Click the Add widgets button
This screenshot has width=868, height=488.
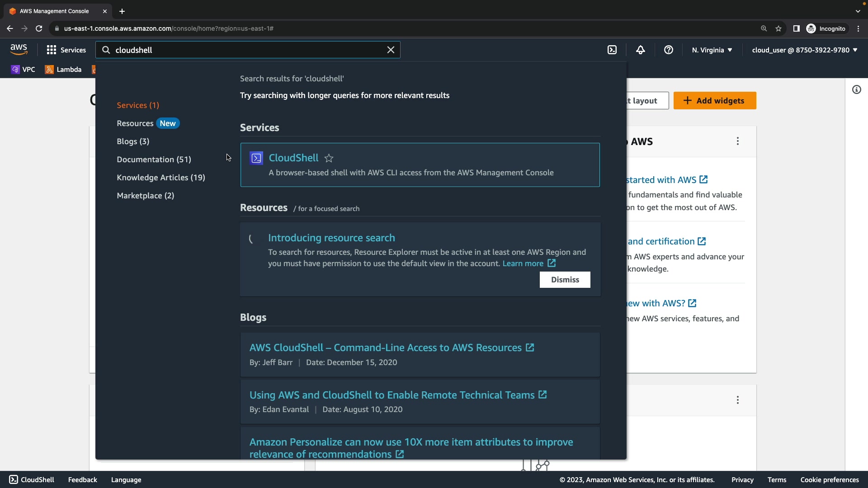coord(714,101)
